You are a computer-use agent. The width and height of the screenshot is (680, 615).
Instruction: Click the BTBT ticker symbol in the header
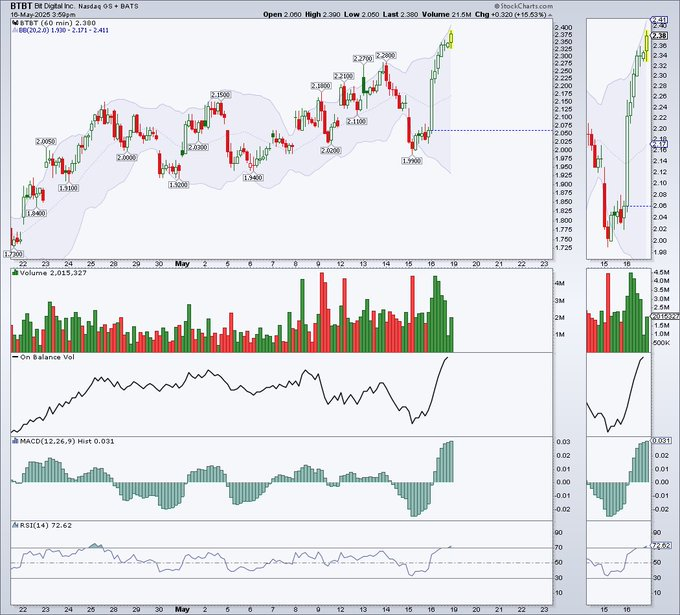21,7
